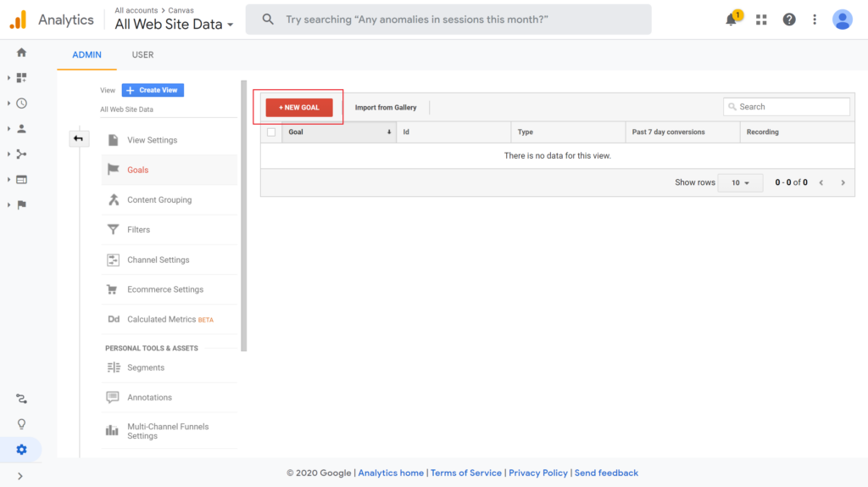Tick the select-all goals checkbox

pos(271,132)
